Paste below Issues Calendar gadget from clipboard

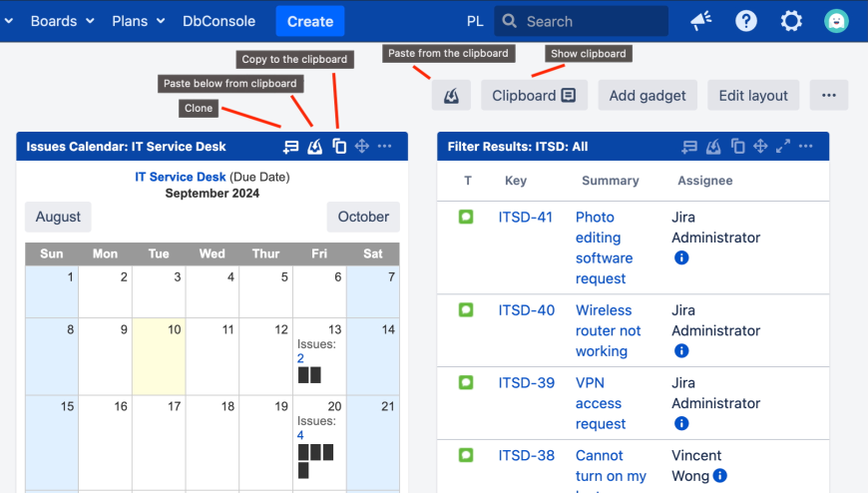[x=315, y=147]
